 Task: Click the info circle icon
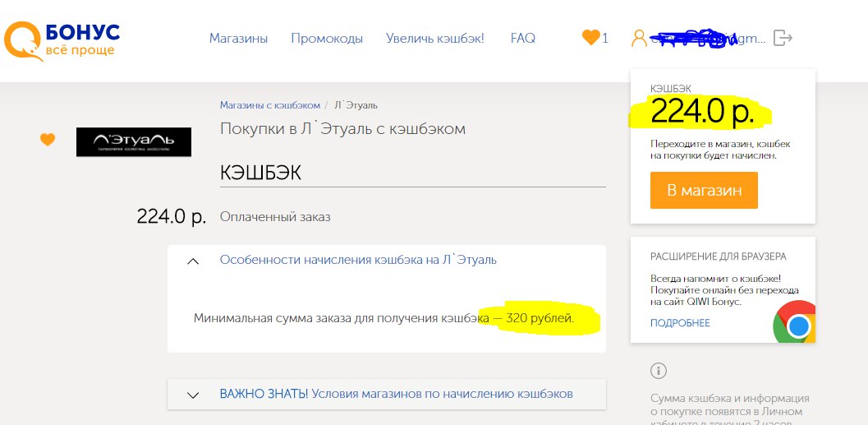tap(659, 371)
